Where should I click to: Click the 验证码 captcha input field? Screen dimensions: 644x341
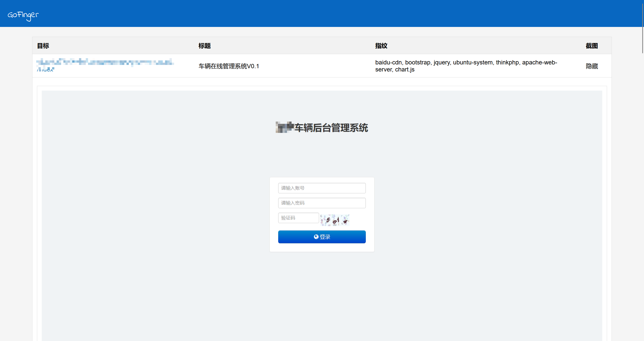[298, 218]
